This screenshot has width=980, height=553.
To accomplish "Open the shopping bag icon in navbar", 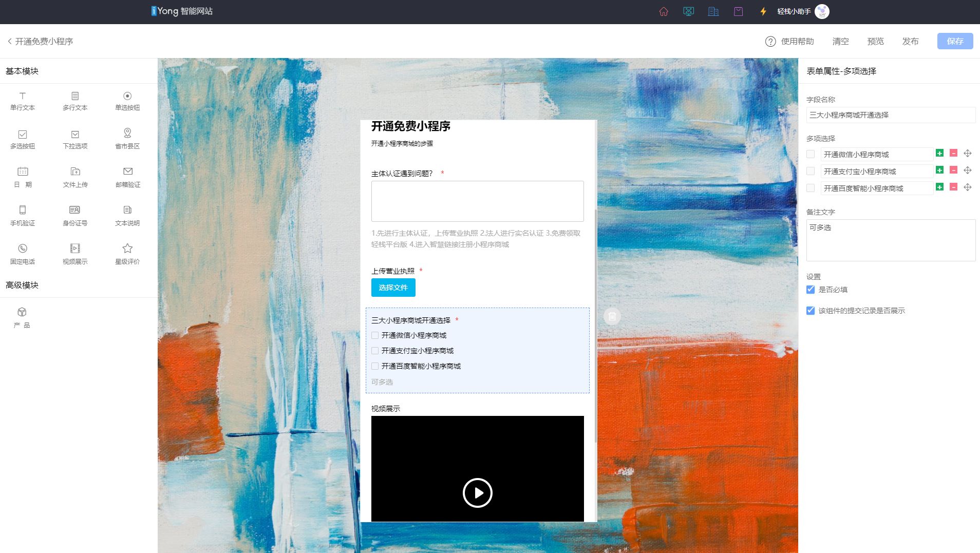I will 738,11.
